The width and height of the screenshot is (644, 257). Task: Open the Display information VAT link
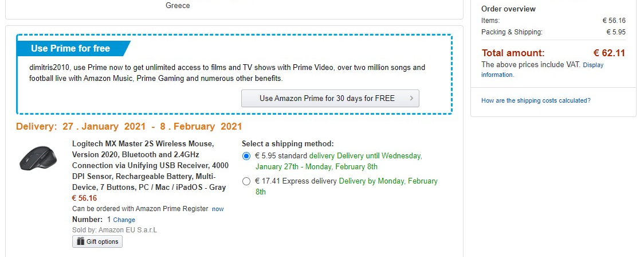(x=592, y=65)
